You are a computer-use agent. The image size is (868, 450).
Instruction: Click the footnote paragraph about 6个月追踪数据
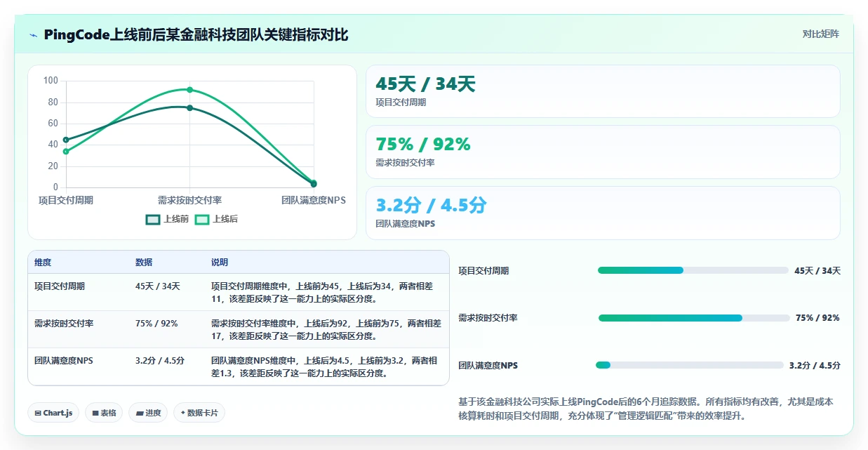tap(646, 409)
